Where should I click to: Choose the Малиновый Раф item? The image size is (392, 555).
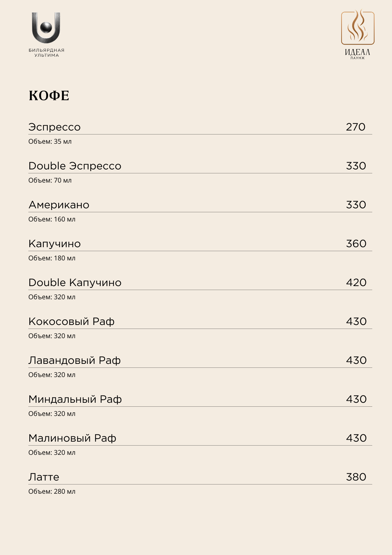[x=72, y=438]
